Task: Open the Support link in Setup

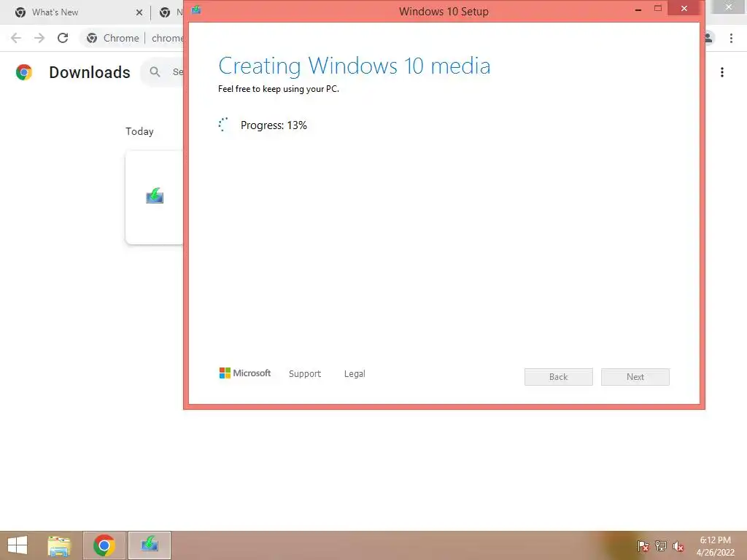Action: click(305, 374)
